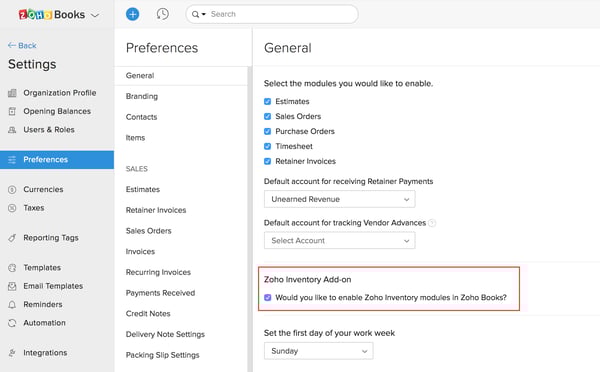Screen dimensions: 600x372
Task: Open the Select Account vendor advances dropdown
Action: click(x=339, y=241)
